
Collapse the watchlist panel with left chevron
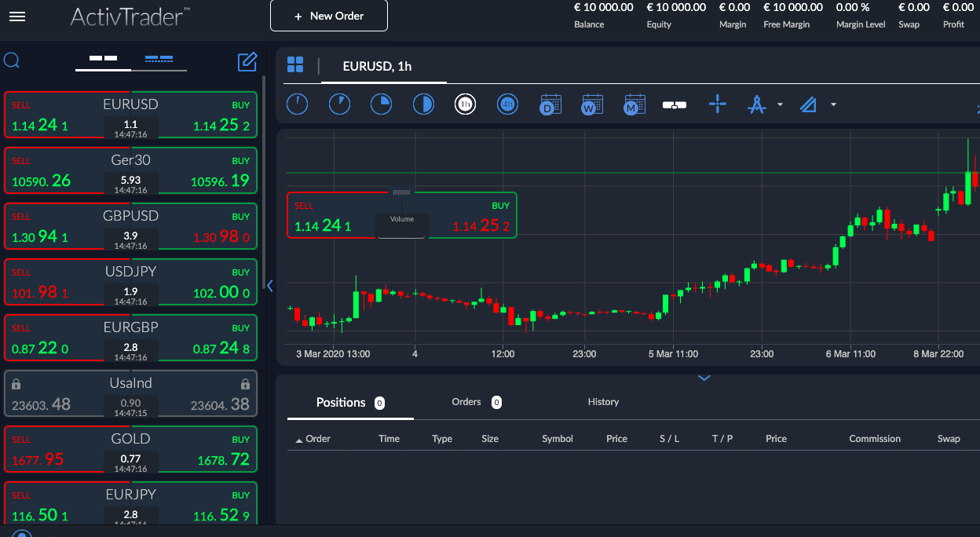pyautogui.click(x=270, y=286)
